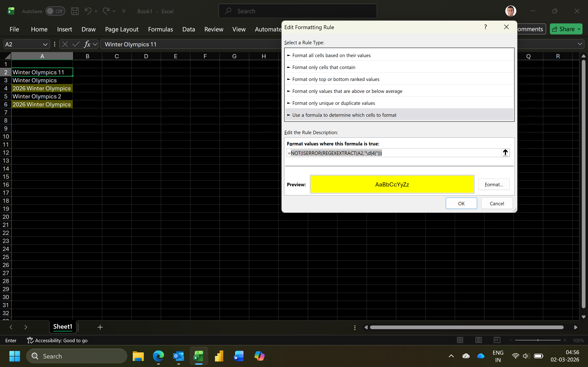Screen dimensions: 588x367
Task: Switch to Page Break Preview view
Action: 497,340
